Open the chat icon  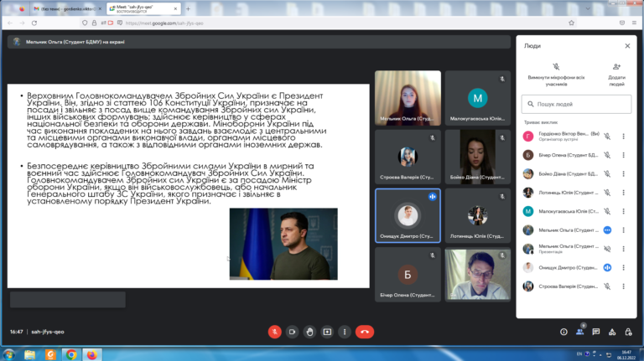click(596, 332)
